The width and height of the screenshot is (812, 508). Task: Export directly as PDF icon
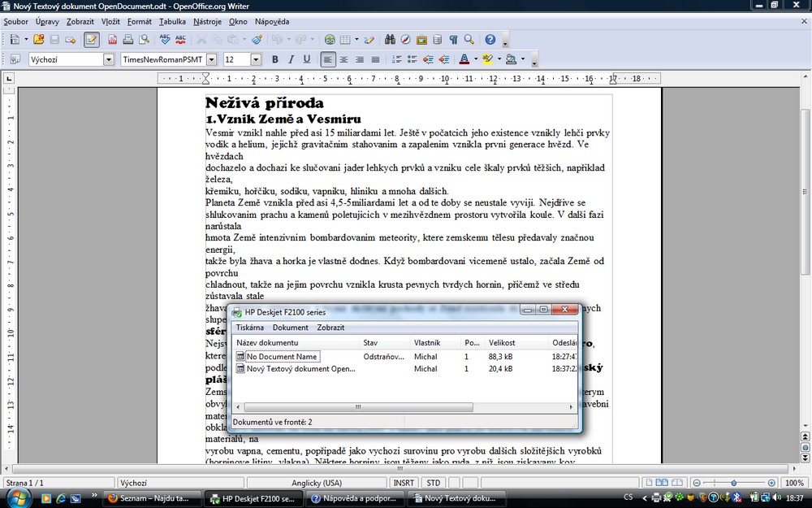tap(112, 39)
